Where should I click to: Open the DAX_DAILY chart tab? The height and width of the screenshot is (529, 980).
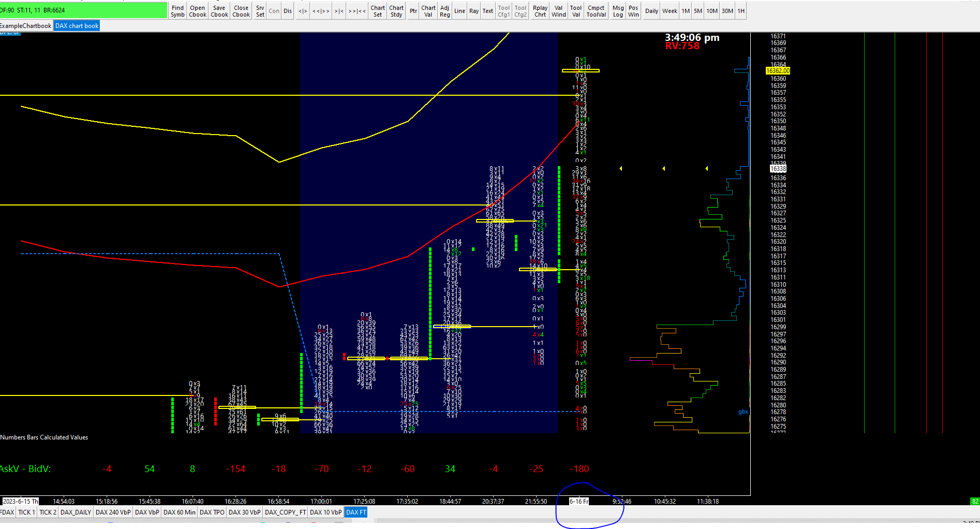coord(76,512)
